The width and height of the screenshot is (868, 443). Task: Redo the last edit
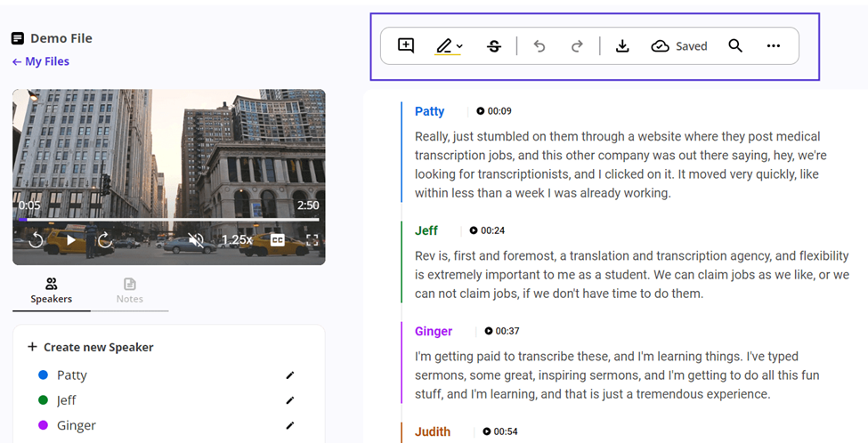pos(577,46)
